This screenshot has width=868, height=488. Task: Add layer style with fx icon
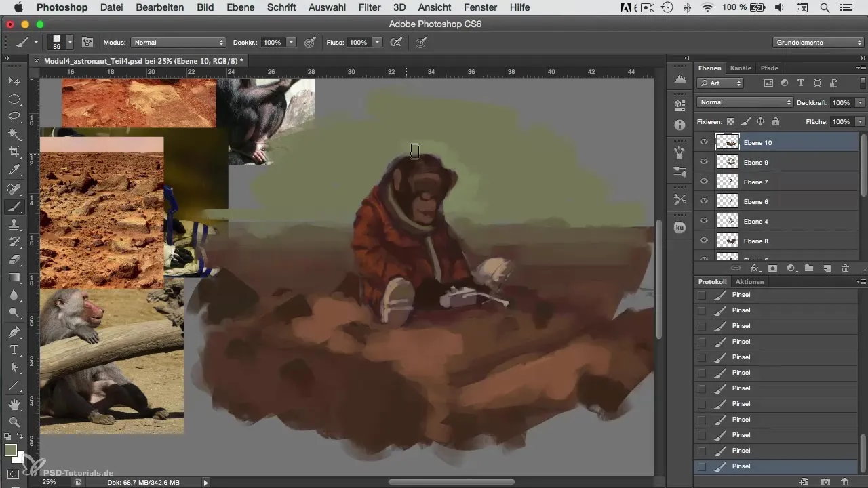tap(754, 268)
